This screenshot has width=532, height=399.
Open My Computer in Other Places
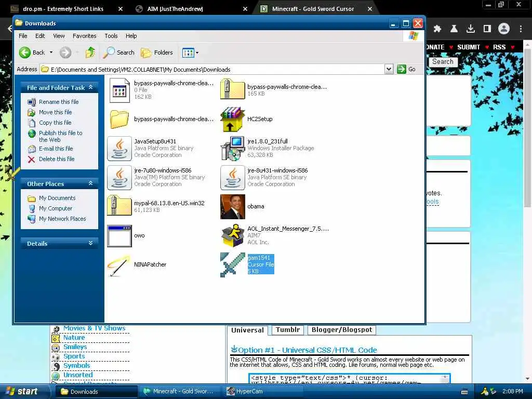point(56,208)
